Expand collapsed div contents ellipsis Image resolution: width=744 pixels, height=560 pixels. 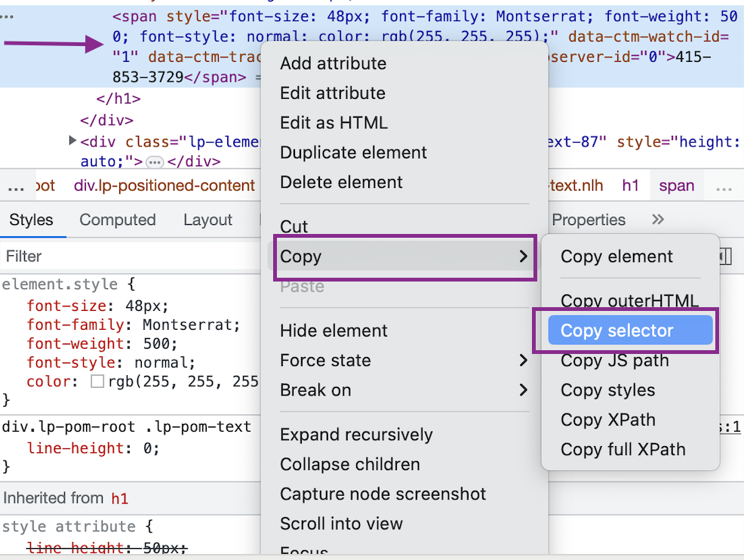pos(155,162)
